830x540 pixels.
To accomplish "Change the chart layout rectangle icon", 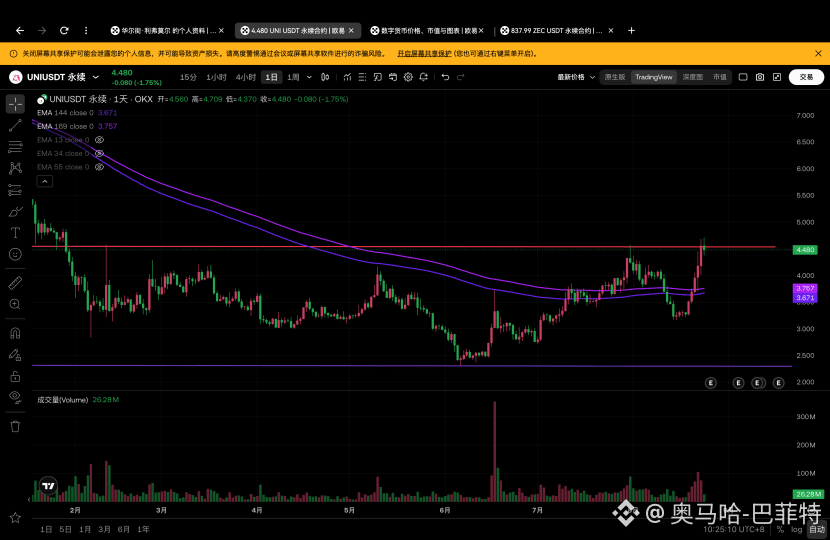I will click(x=743, y=77).
